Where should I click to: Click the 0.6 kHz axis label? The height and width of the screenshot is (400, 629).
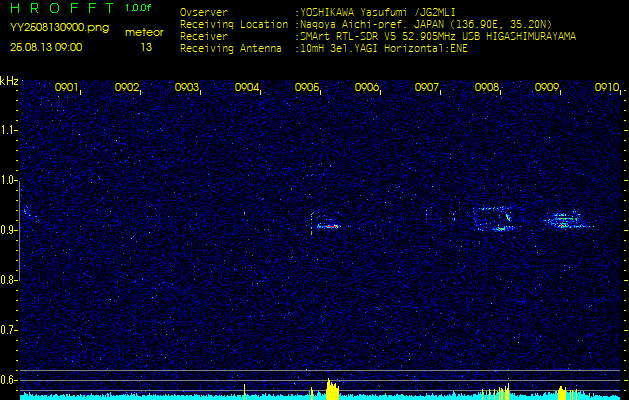tap(8, 380)
